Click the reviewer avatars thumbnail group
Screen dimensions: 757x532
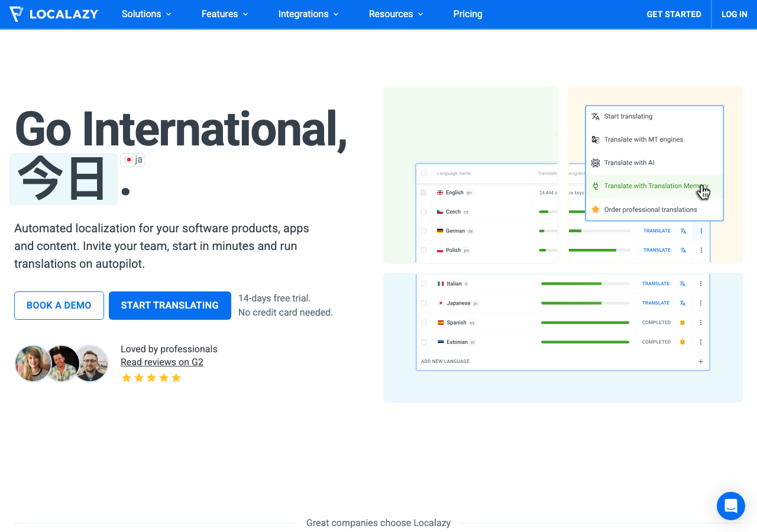[x=62, y=364]
